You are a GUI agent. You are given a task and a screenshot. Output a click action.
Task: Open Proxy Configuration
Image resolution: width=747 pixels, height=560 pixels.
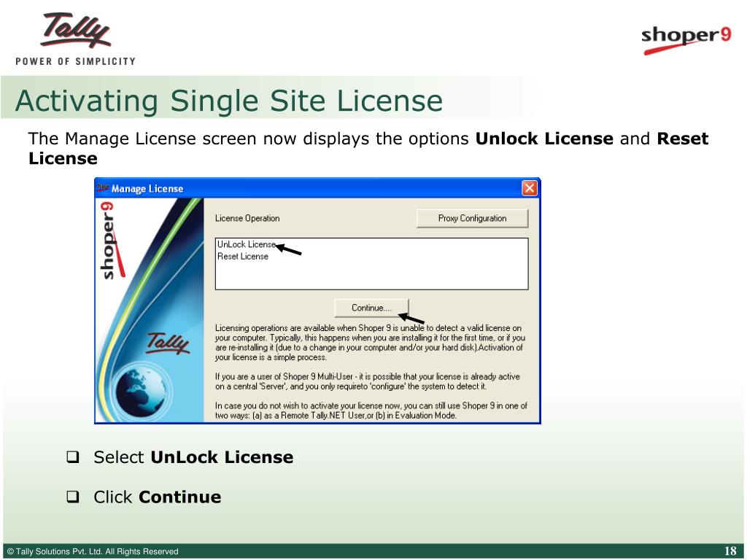(472, 219)
